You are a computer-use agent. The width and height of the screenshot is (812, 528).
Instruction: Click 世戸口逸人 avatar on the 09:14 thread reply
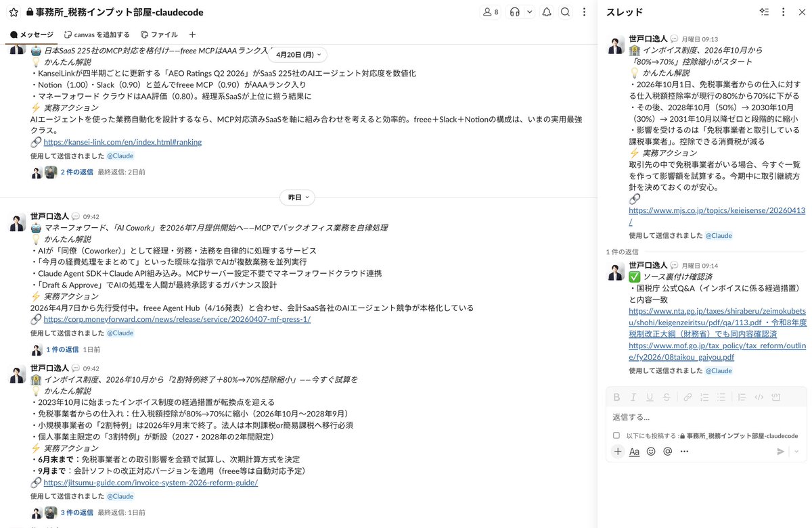coord(616,272)
